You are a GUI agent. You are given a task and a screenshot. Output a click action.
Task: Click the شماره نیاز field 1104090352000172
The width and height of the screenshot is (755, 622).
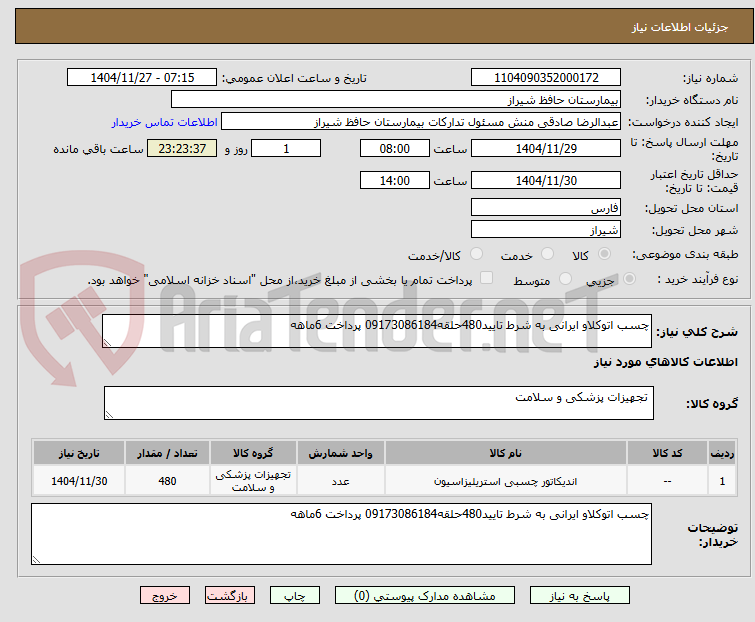[546, 78]
